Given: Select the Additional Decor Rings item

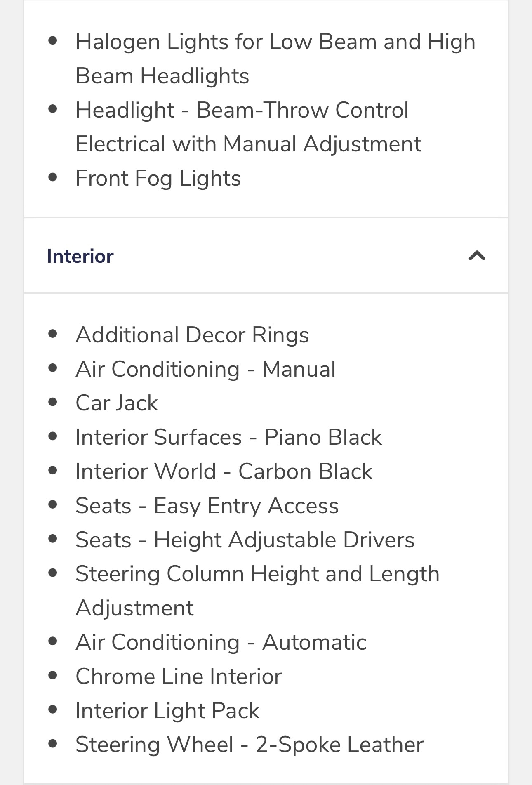Looking at the screenshot, I should (x=192, y=335).
